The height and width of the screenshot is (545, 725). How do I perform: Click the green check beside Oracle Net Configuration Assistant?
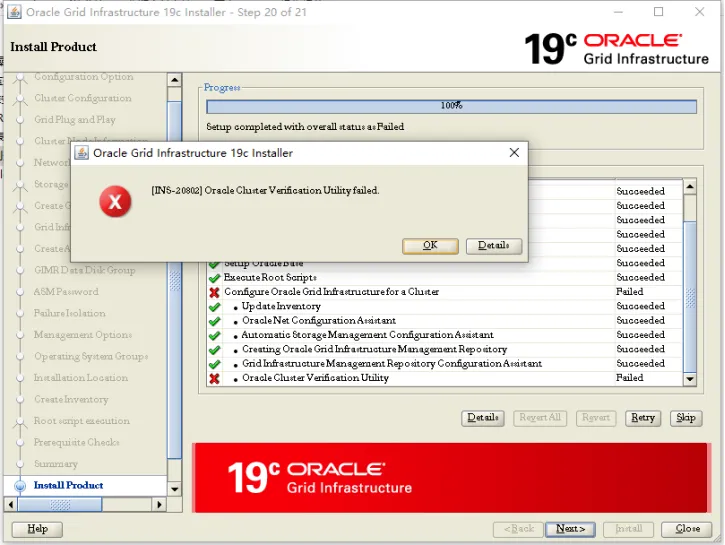pyautogui.click(x=214, y=321)
